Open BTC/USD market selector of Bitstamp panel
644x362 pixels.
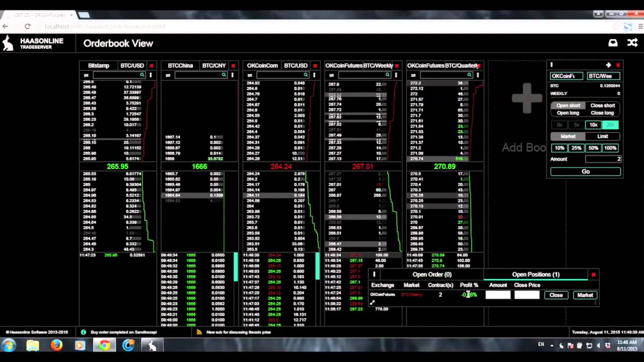pyautogui.click(x=132, y=66)
